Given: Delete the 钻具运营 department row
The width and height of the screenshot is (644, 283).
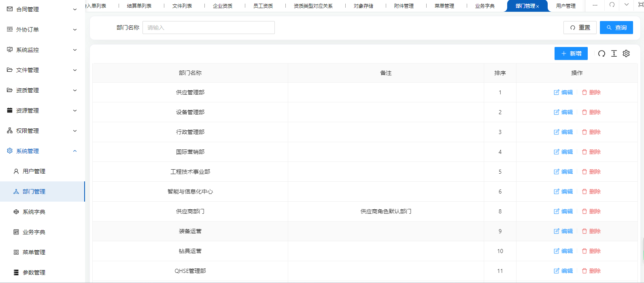Looking at the screenshot, I should point(591,251).
